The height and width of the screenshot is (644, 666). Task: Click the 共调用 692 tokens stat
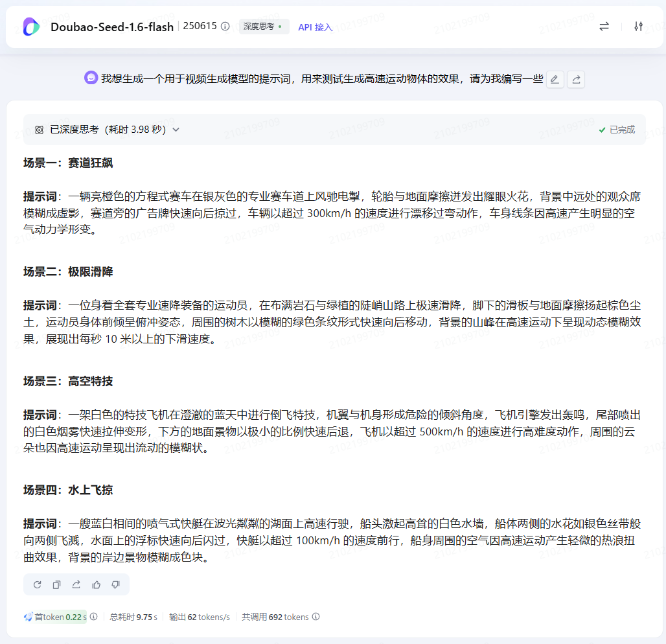(275, 617)
